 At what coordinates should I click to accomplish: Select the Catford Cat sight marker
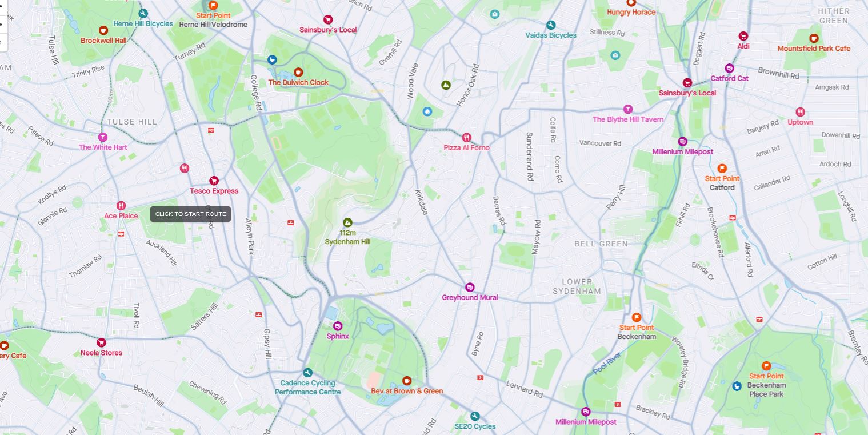(729, 69)
